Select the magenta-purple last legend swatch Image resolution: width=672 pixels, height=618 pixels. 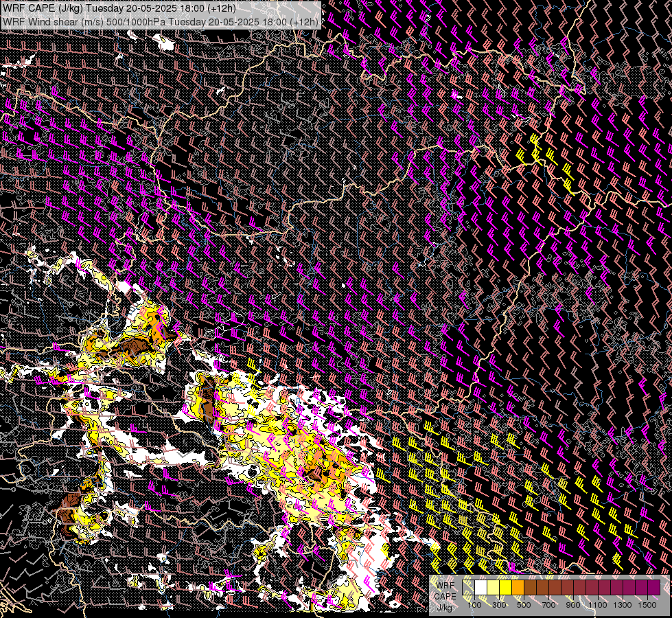pyautogui.click(x=654, y=587)
